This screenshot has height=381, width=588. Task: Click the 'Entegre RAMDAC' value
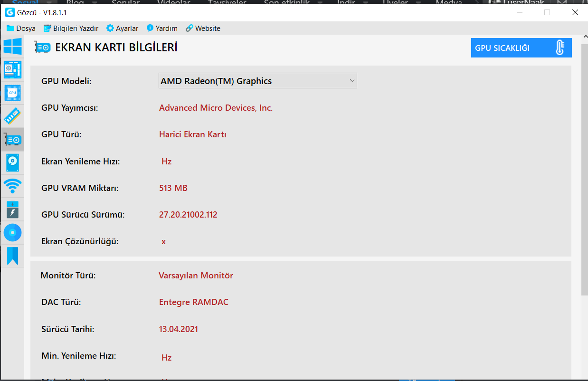(x=194, y=302)
